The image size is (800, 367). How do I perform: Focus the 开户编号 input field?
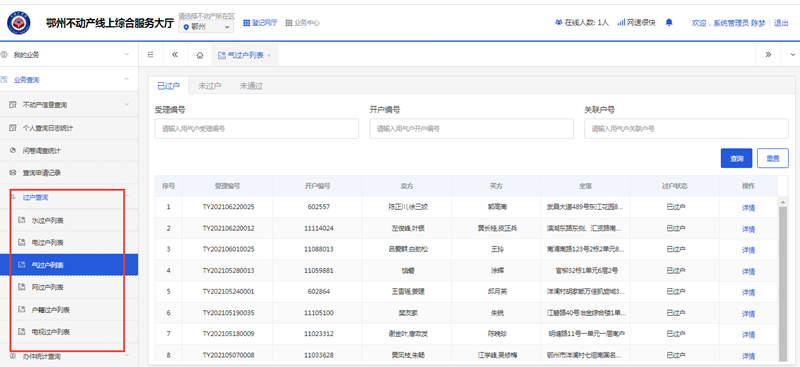(x=471, y=129)
